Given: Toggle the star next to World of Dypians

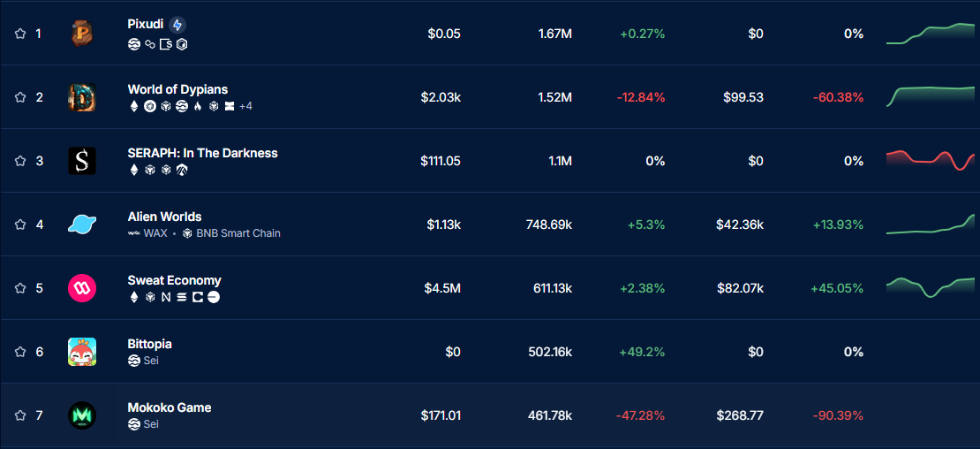Looking at the screenshot, I should click(20, 97).
